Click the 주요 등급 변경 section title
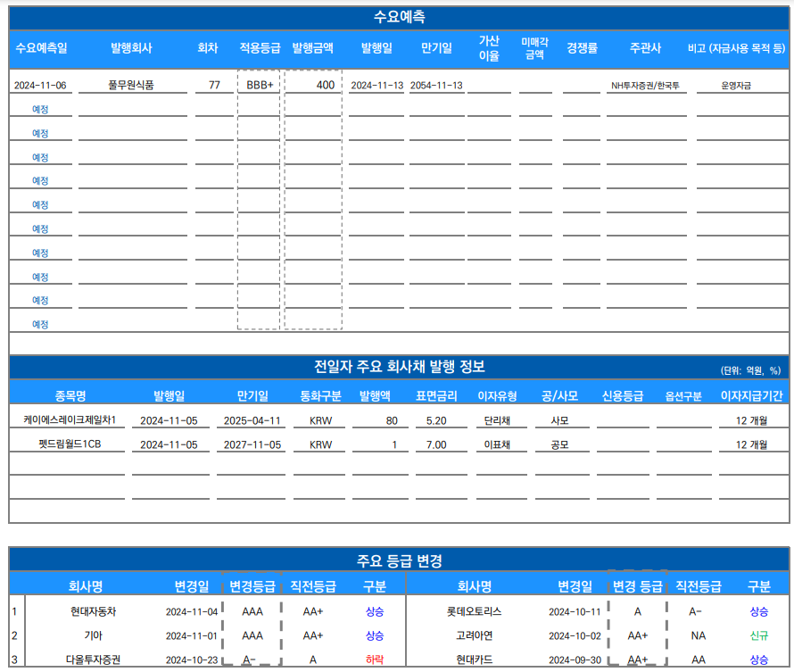794x672 pixels. click(x=399, y=561)
